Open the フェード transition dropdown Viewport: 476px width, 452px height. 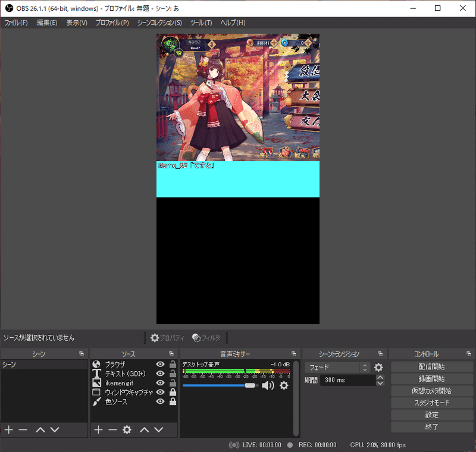click(337, 368)
